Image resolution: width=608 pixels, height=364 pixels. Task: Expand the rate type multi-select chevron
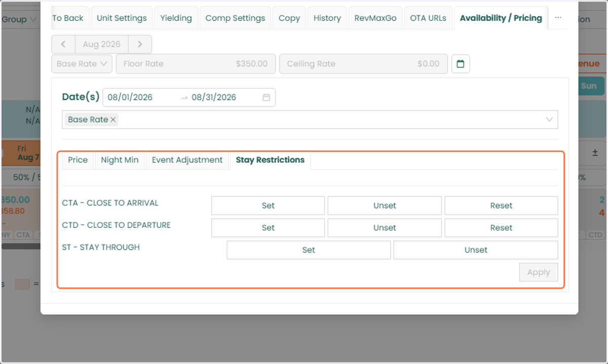coord(549,119)
